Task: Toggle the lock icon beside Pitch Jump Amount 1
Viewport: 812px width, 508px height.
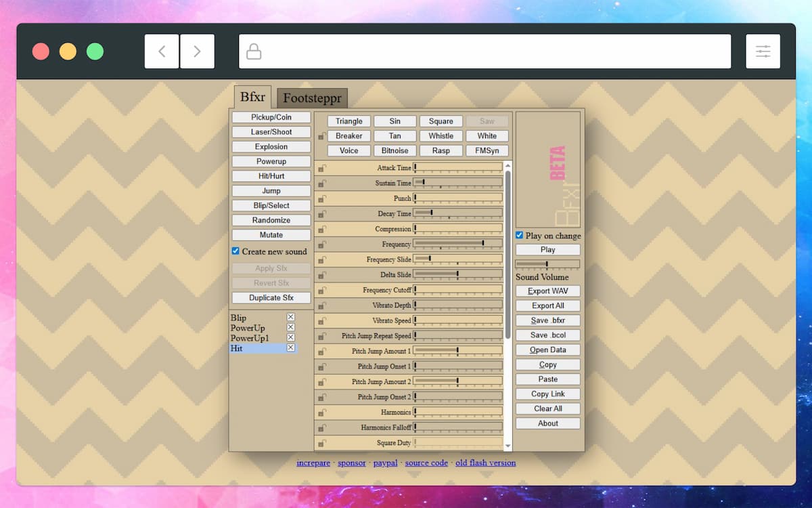Action: coord(322,352)
